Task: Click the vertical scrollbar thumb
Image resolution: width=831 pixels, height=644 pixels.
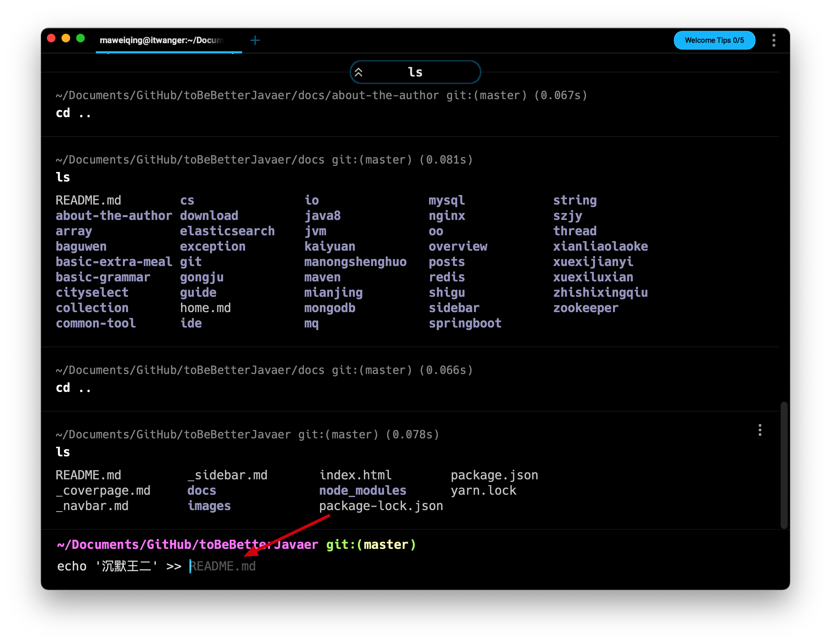Action: point(783,464)
